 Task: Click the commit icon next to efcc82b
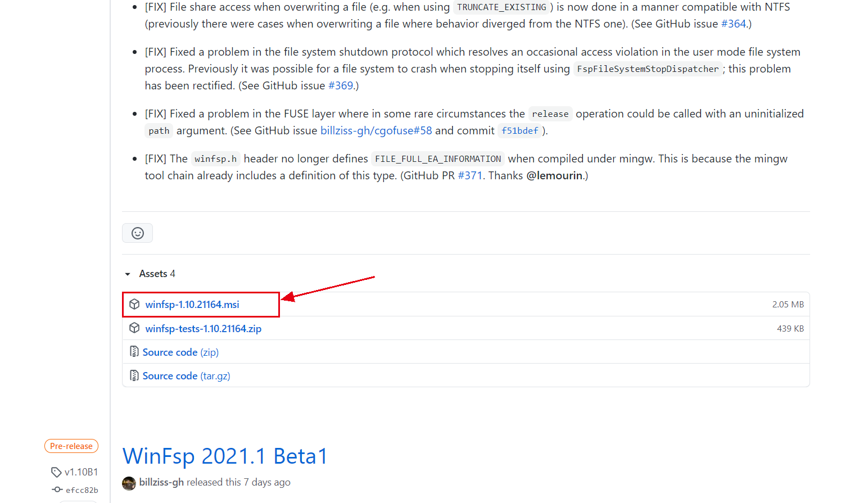pos(57,490)
